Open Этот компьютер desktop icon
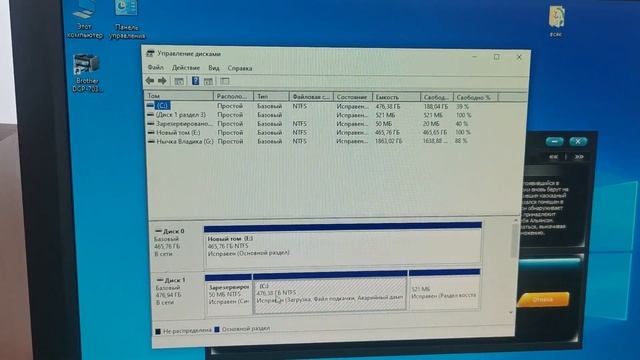 coord(84,20)
